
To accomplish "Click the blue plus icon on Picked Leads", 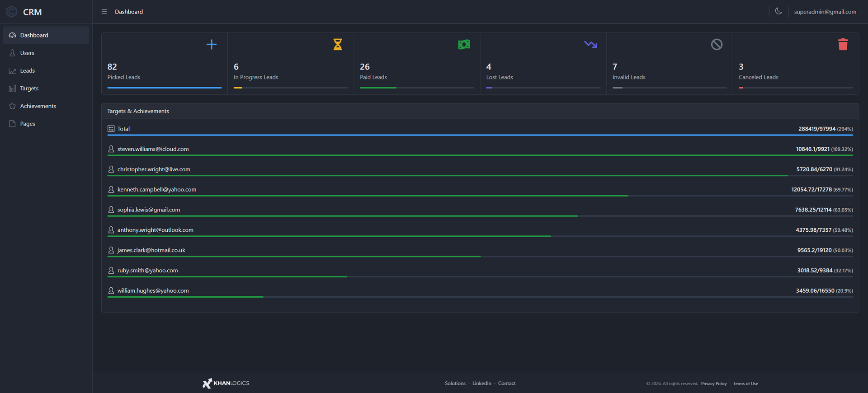I will pos(212,44).
